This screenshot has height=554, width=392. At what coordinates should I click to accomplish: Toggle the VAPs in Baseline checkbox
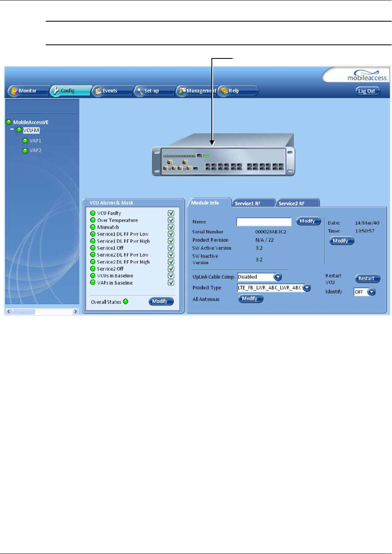tap(171, 283)
